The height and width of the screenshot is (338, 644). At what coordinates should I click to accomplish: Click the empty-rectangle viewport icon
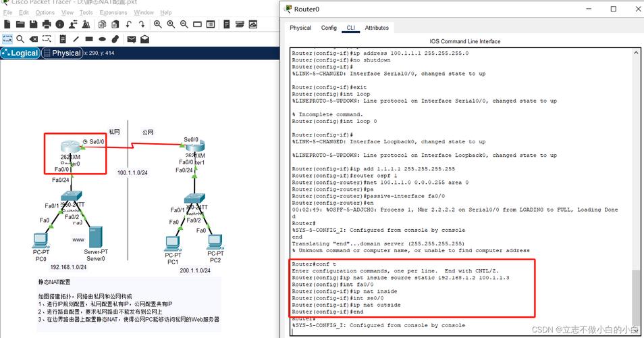point(198,24)
